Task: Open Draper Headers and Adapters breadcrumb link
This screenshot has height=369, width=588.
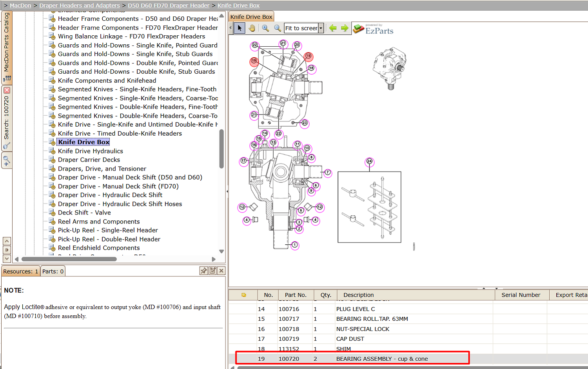Action: click(80, 5)
